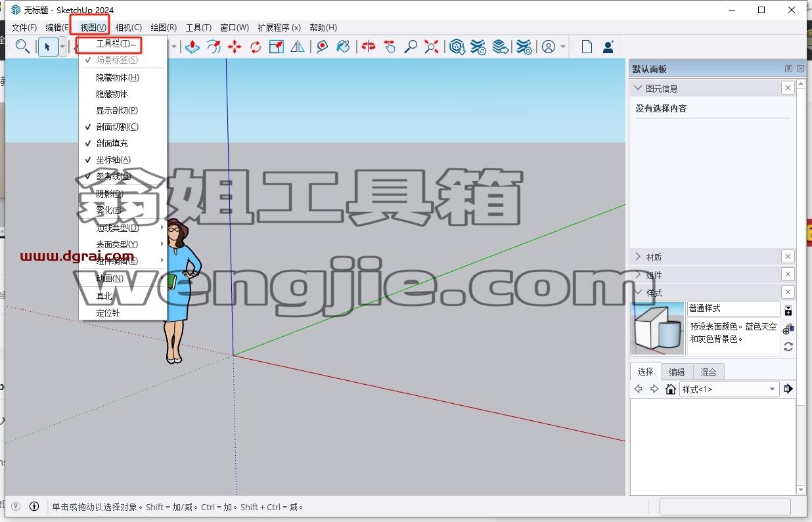The image size is (812, 522).
Task: Select the Tape Measure tool
Action: [322, 47]
